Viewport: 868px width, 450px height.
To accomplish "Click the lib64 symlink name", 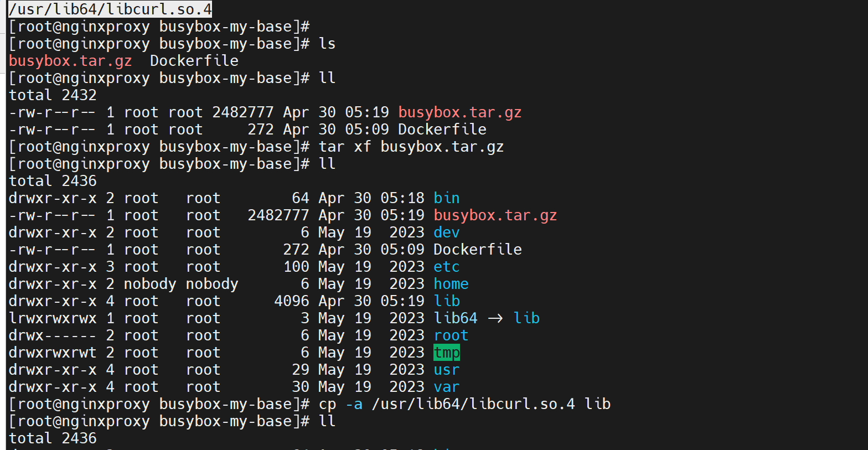I will [x=455, y=318].
